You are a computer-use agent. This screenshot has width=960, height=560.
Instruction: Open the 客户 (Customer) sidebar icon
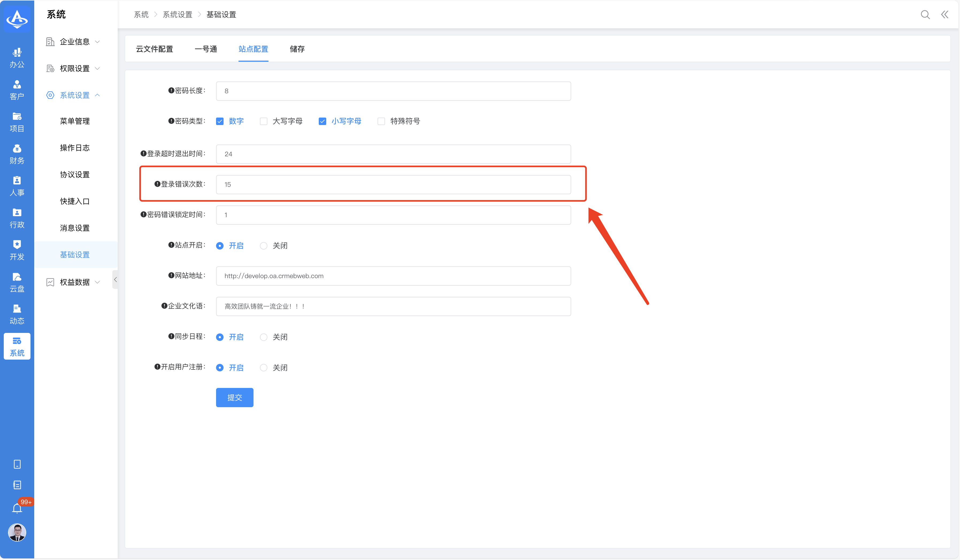pyautogui.click(x=17, y=90)
